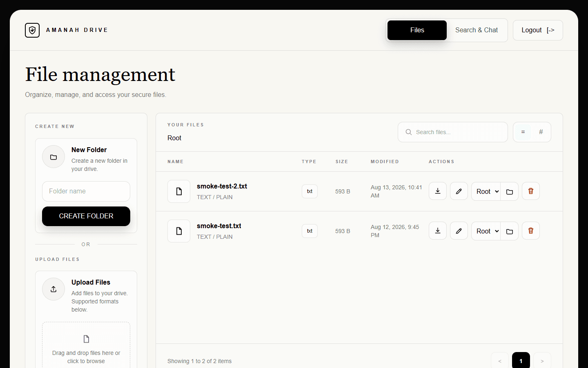Rename smoke-test-2.txt with the pencil icon
Screen dimensions: 588x368
point(459,191)
